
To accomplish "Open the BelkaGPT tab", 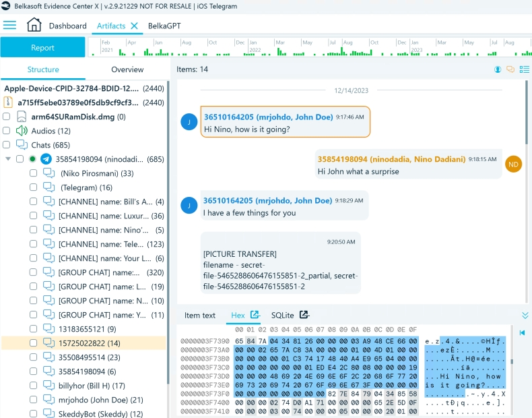I will tap(164, 26).
